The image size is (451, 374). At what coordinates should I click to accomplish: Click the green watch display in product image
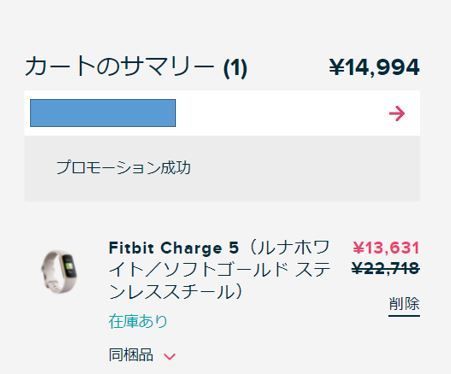pos(70,266)
